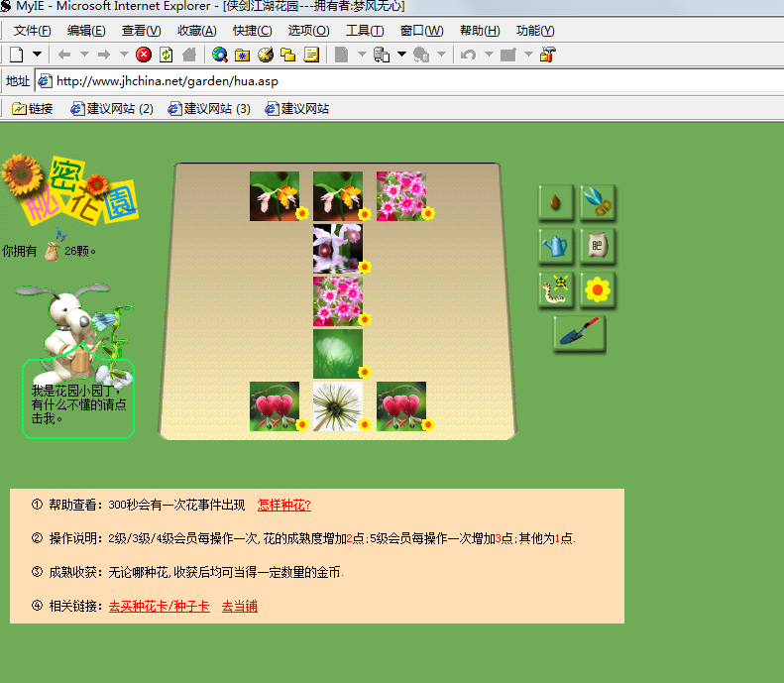Click the white dandelion flower tile

point(338,406)
